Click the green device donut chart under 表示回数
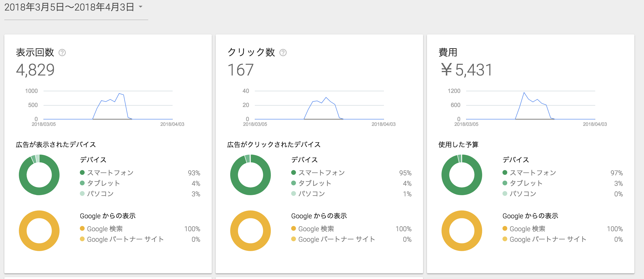 tap(39, 175)
